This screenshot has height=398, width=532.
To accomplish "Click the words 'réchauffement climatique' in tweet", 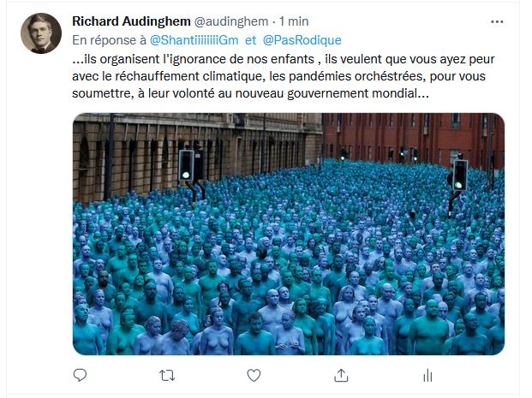I will pos(190,76).
